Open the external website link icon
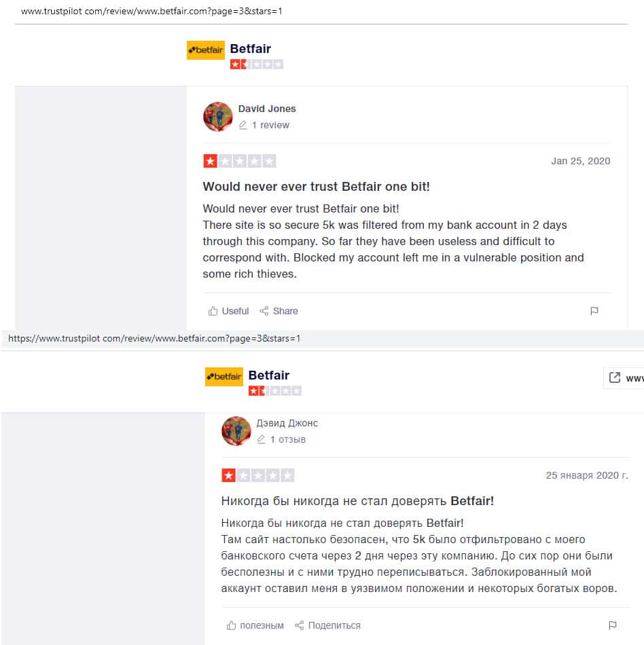This screenshot has height=645, width=644. point(614,377)
